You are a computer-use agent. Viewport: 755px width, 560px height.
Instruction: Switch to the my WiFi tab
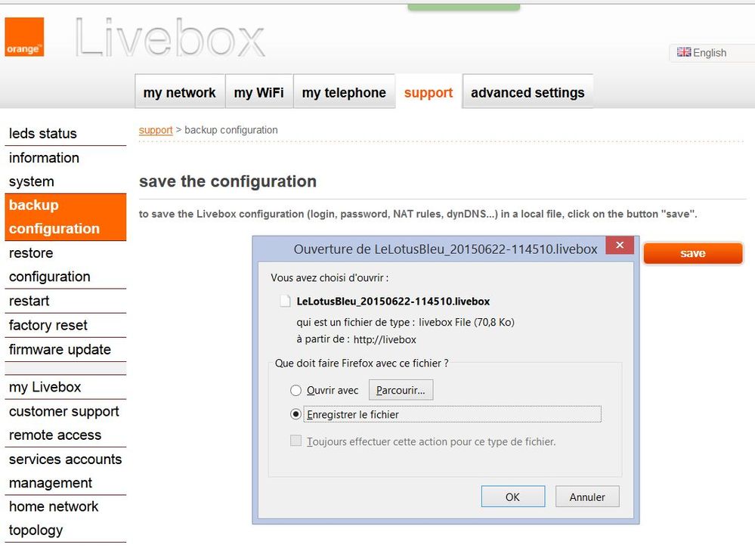pyautogui.click(x=259, y=92)
